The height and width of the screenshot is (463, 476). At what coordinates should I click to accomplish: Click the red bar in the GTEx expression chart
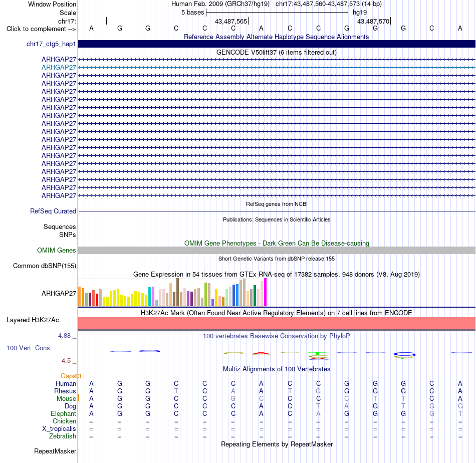[x=97, y=300]
